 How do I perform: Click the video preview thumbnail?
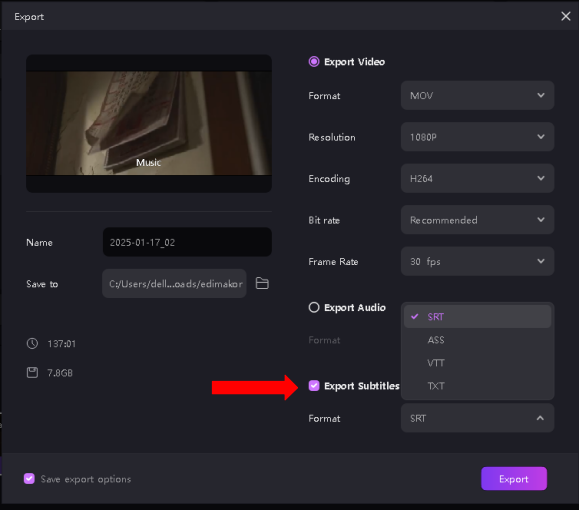click(149, 123)
